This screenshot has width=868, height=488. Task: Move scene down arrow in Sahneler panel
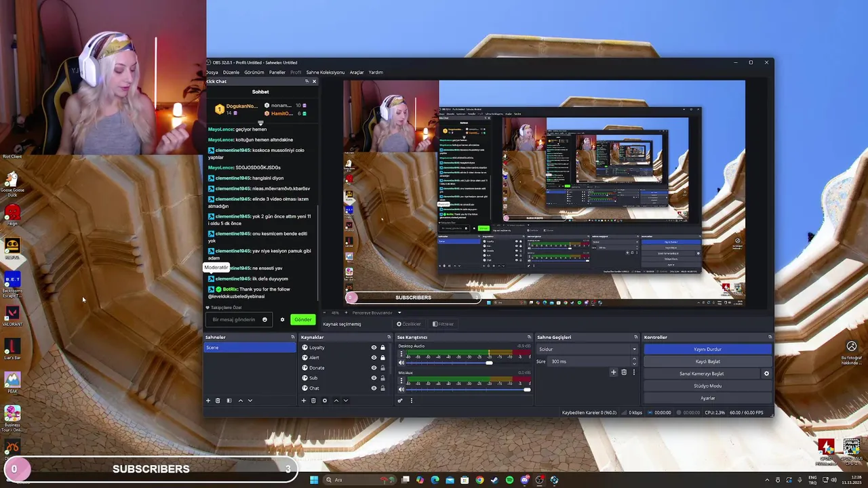250,401
